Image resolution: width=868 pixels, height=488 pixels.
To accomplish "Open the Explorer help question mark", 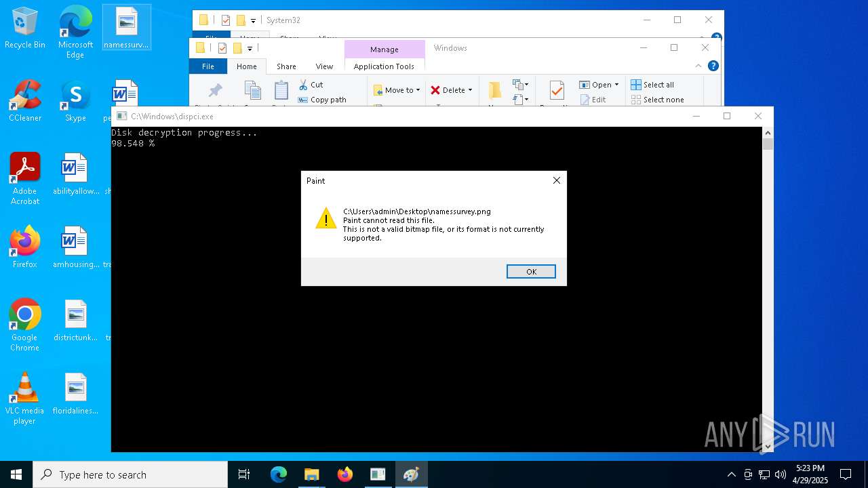I will pyautogui.click(x=713, y=66).
